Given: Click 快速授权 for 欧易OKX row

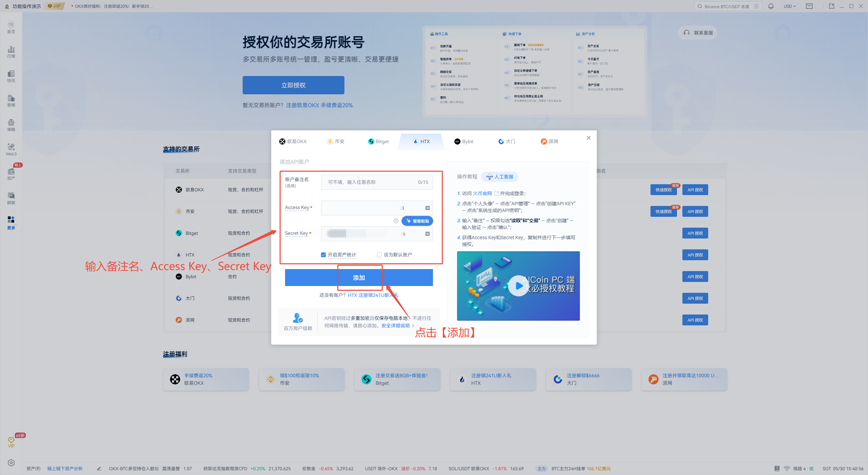Looking at the screenshot, I should click(x=664, y=190).
